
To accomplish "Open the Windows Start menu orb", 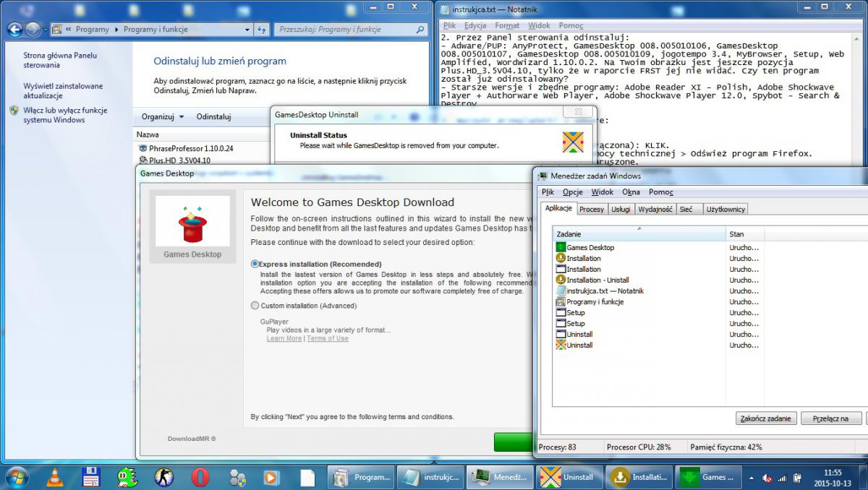I will click(x=16, y=476).
